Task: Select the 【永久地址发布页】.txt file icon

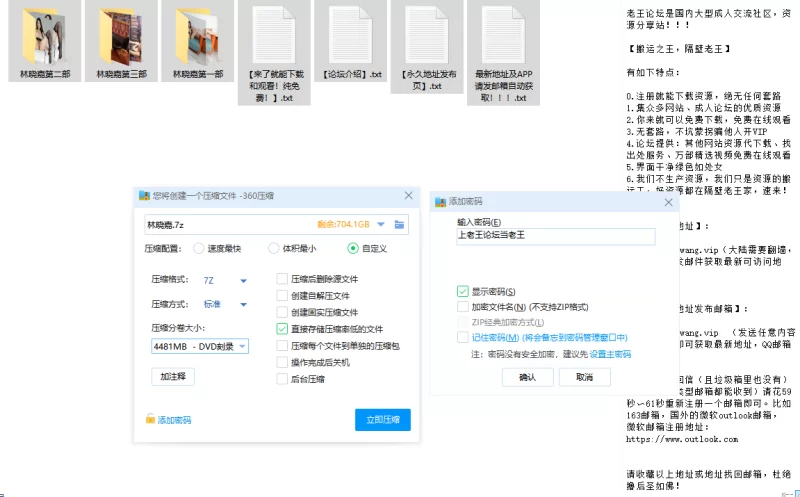Action: [427, 36]
